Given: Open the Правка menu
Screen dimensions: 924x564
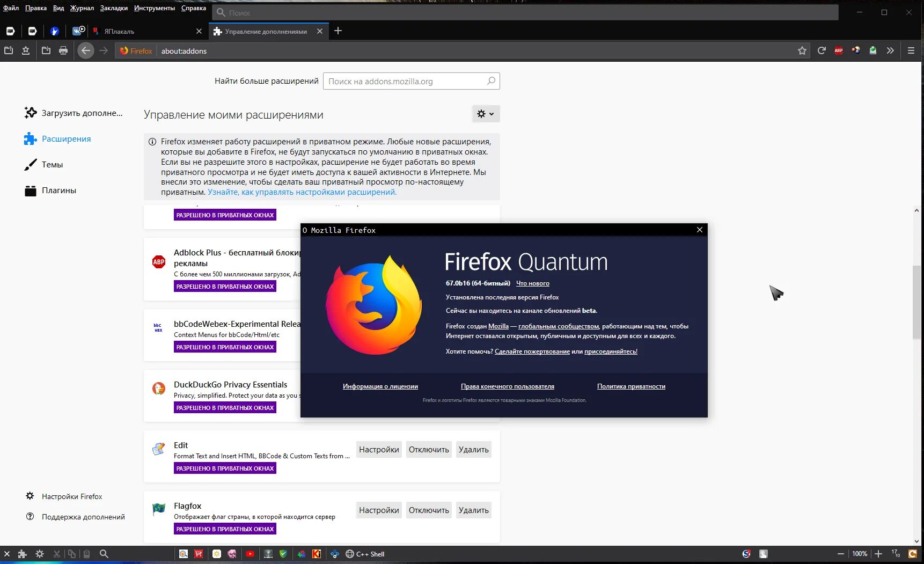Looking at the screenshot, I should (36, 8).
